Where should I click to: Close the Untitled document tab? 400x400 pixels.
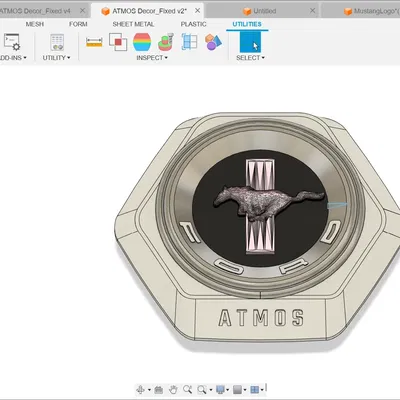tap(312, 11)
